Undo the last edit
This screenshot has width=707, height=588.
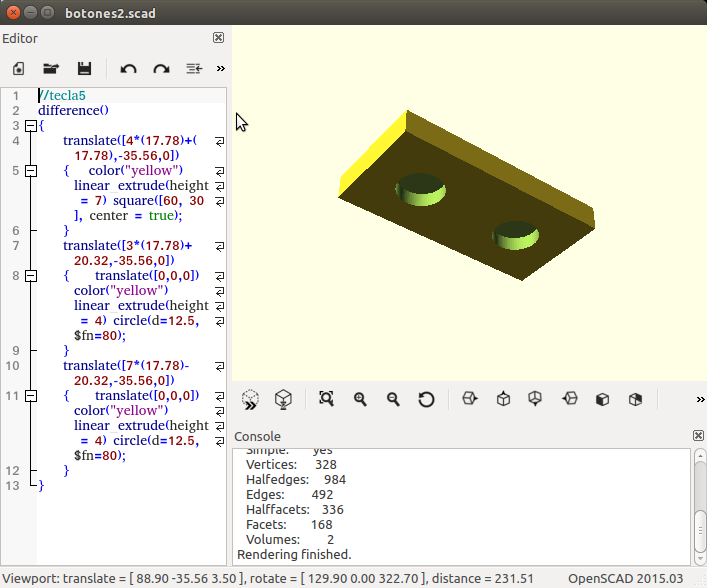[x=129, y=69]
